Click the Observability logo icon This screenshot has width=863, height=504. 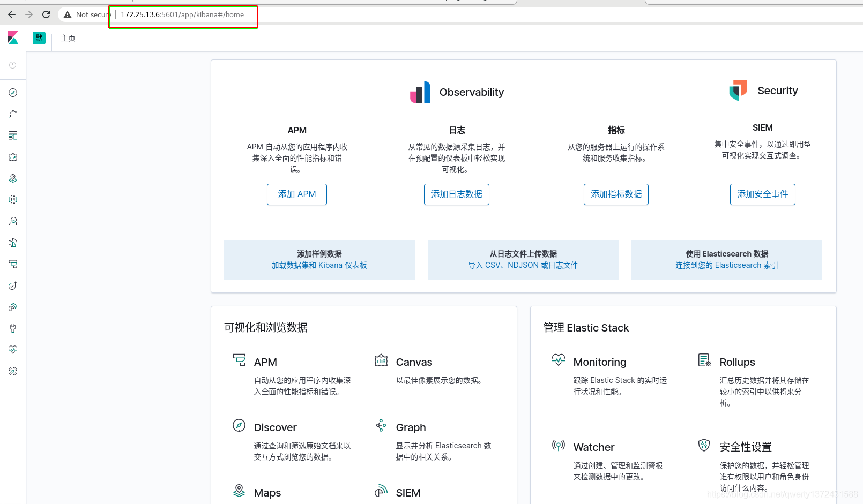pos(420,92)
